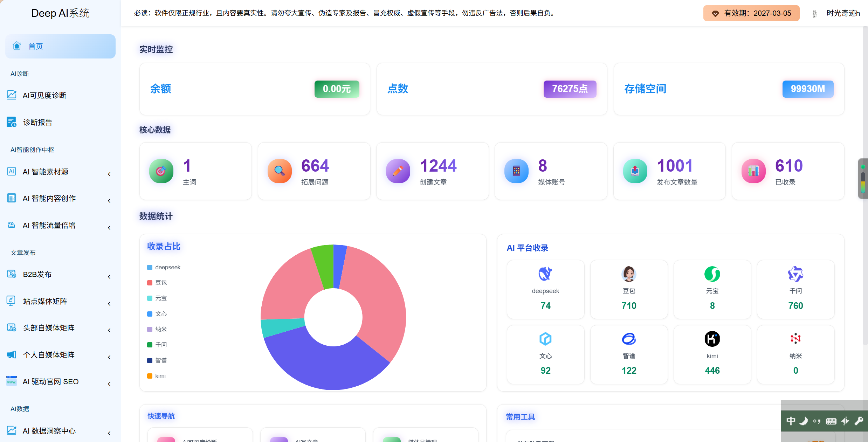Click the 个人自媒体矩阵 megaphone icon
The width and height of the screenshot is (868, 442).
(x=12, y=354)
